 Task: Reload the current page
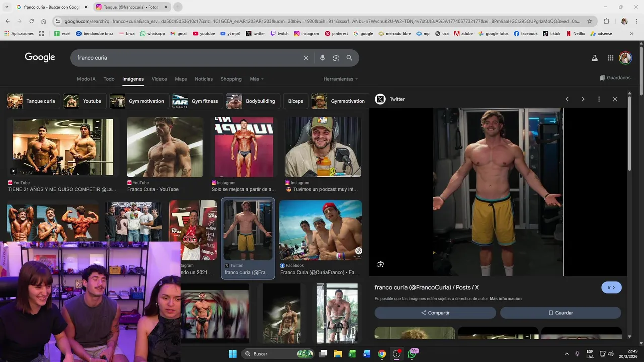click(31, 21)
